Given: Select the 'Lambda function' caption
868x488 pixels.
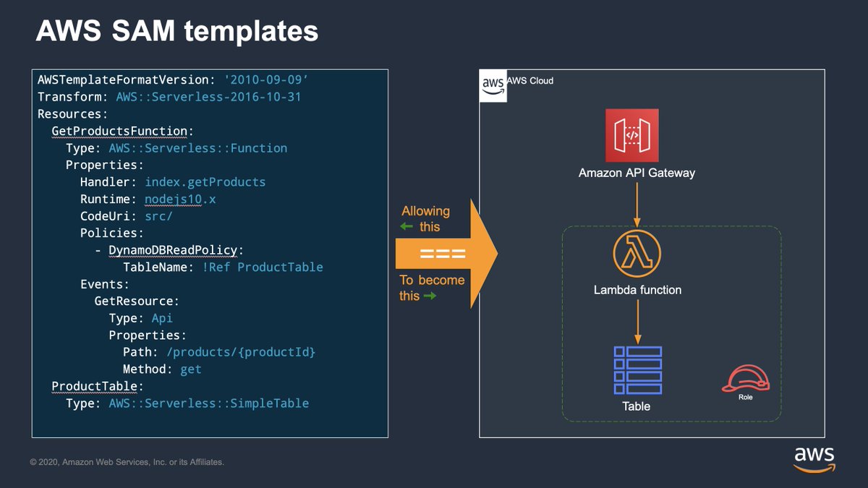Looking at the screenshot, I should (x=637, y=290).
